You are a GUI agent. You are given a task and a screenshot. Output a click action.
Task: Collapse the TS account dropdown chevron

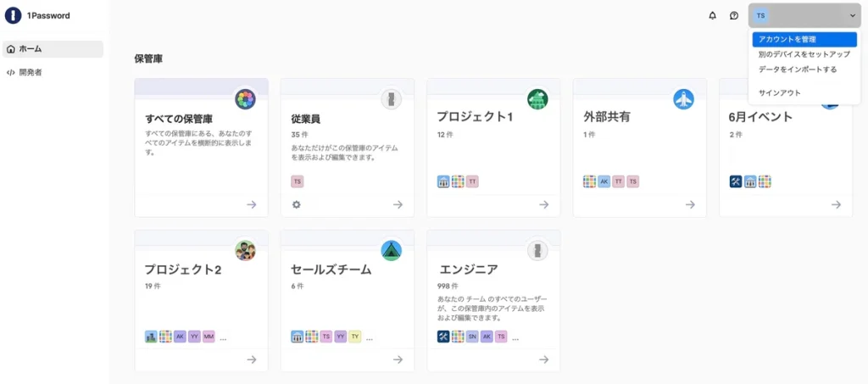853,15
